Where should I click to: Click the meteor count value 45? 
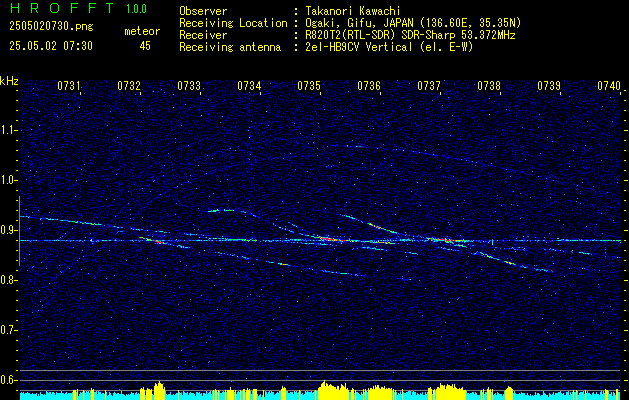pyautogui.click(x=145, y=46)
